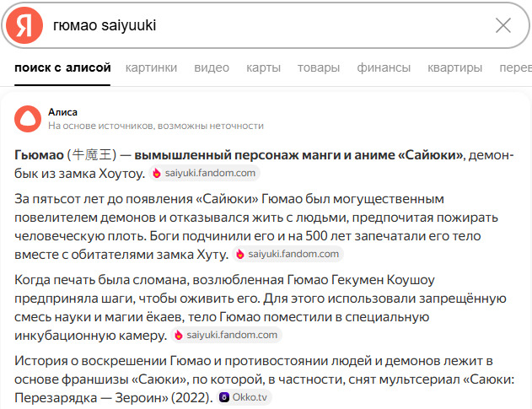The image size is (532, 409).
Task: Go to the финансы tab
Action: click(x=384, y=68)
